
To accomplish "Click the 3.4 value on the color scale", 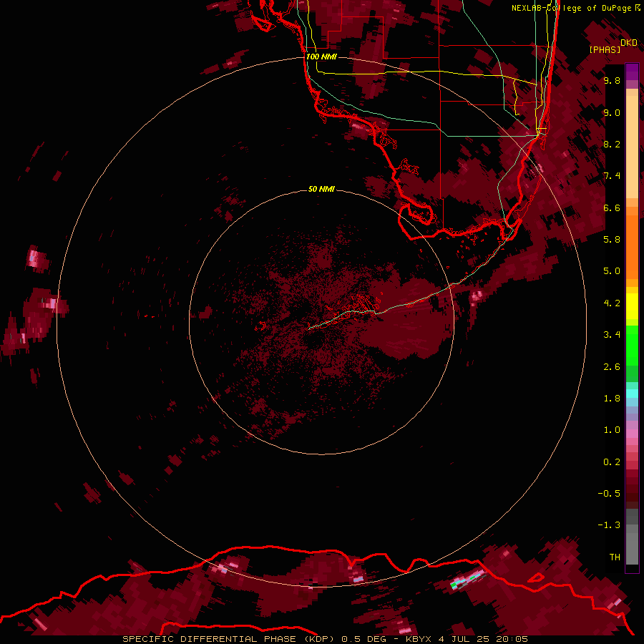I will coord(612,335).
